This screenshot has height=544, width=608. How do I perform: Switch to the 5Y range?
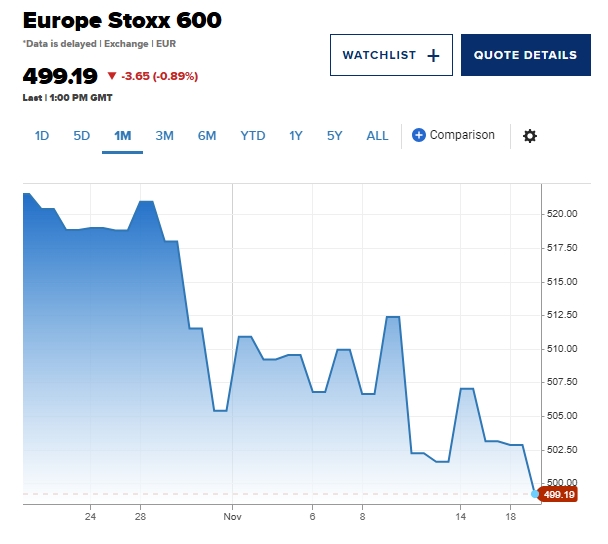tap(335, 136)
